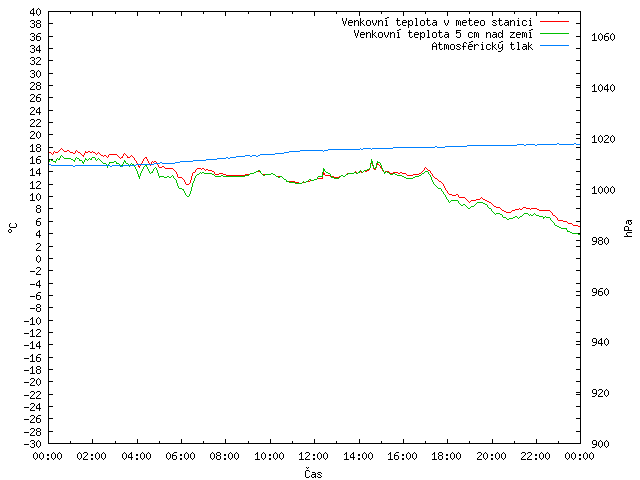Image resolution: width=640 pixels, height=480 pixels.
Task: Click left axis value 20
Action: [x=36, y=135]
